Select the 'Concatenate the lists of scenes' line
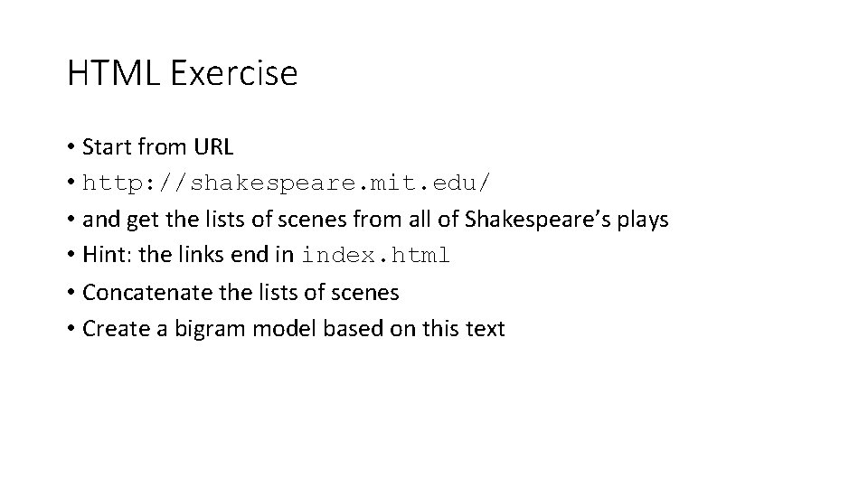868x488 pixels. click(x=241, y=292)
